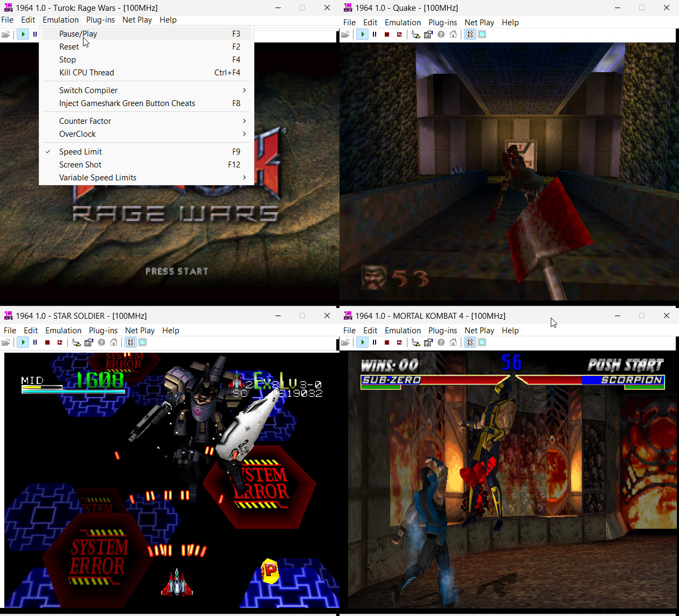The image size is (679, 616).
Task: Open the Help menu in MORTAL KOMBAT 4 window
Action: coord(510,331)
